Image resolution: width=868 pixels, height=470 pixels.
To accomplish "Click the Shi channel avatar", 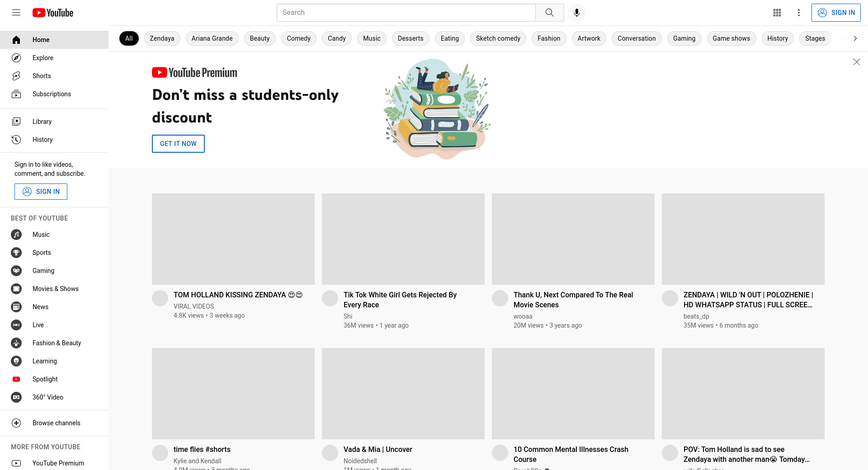I will (x=330, y=298).
